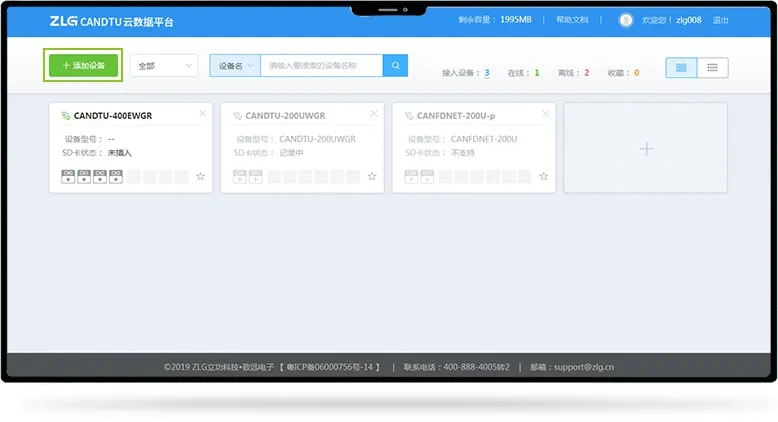Click the blue magnifier search icon
The height and width of the screenshot is (422, 778).
395,66
